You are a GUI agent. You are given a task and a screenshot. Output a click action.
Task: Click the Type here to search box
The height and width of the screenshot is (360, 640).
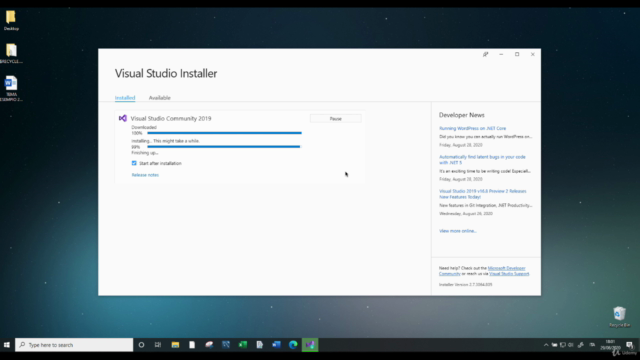coord(74,345)
